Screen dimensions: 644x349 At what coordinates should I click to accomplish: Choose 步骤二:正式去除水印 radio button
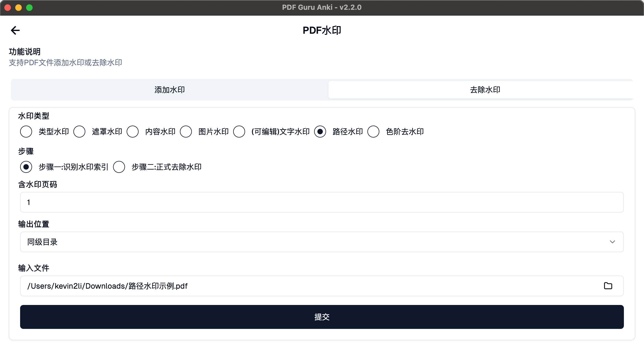[119, 167]
